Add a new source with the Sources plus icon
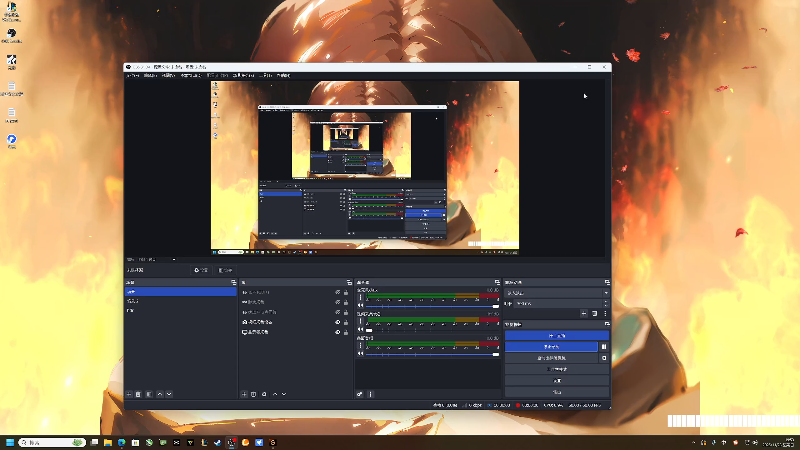Screen dimensions: 800x450 point(244,394)
